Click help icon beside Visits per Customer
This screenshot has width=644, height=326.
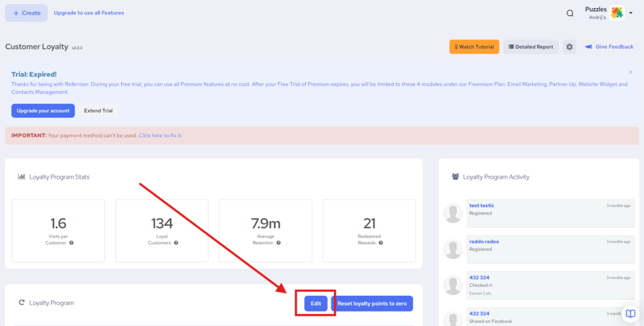coord(72,243)
